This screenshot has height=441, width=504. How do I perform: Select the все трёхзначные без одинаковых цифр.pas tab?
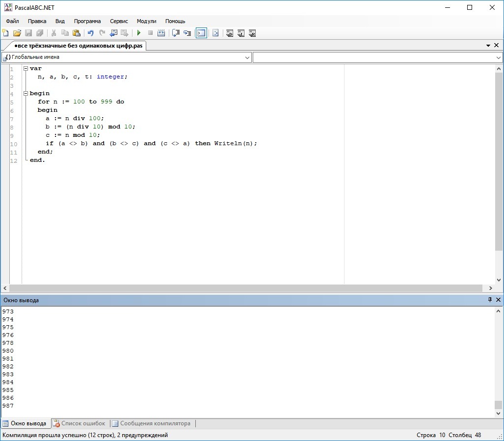[78, 46]
